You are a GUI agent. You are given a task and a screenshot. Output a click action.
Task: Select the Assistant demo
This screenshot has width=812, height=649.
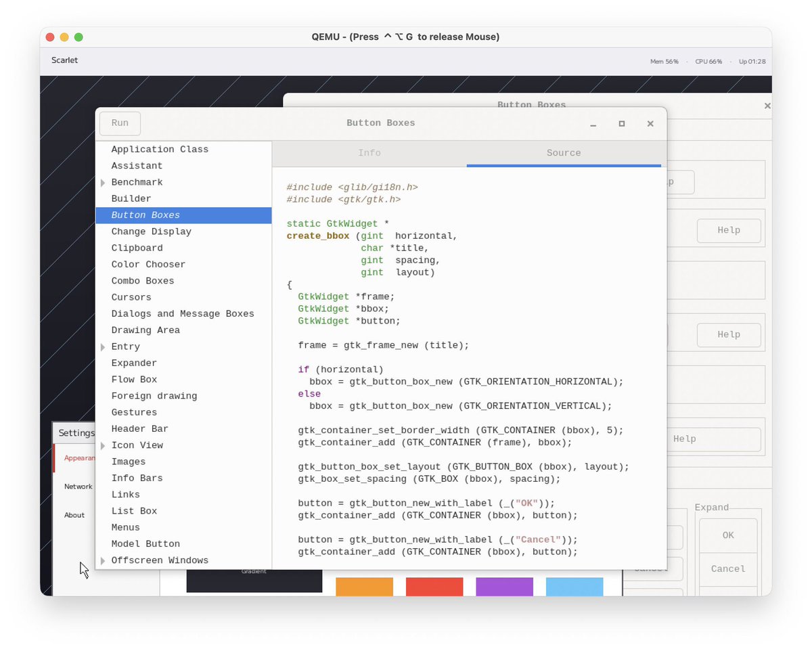coord(183,166)
